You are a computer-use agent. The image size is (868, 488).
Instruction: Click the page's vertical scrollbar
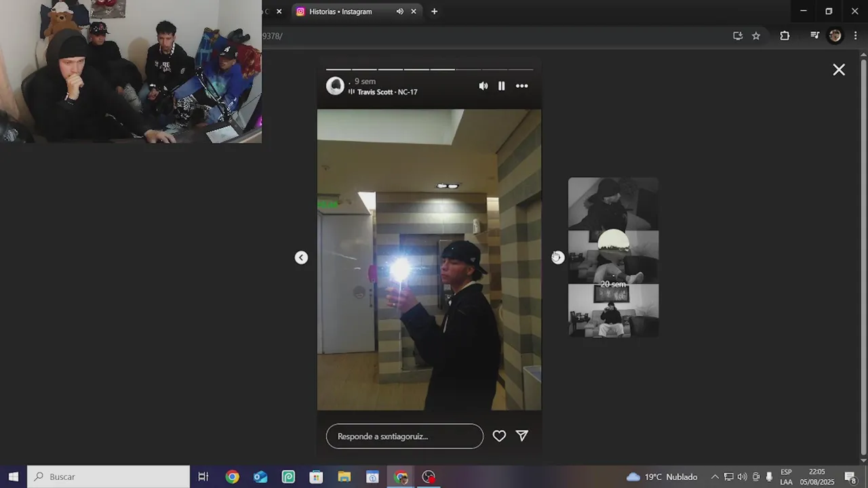(x=863, y=256)
